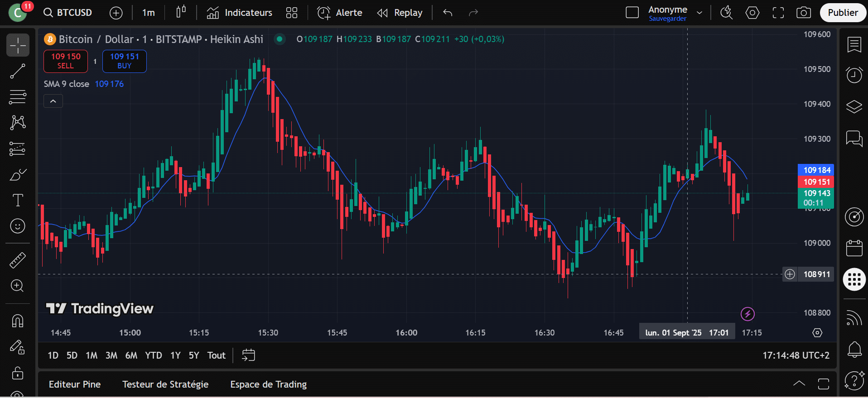
Task: Open the economic calendar icon
Action: coord(854,248)
